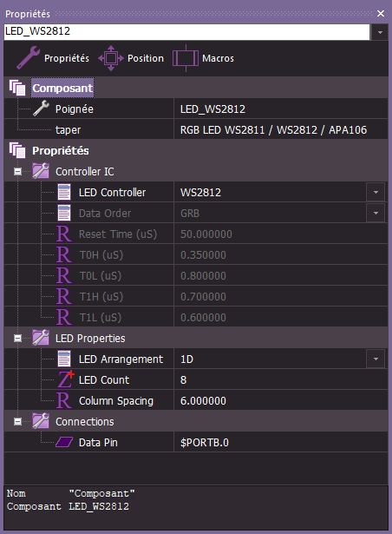Viewport: 392px width, 534px height.
Task: Click the Data Pin parallelogram icon
Action: [x=64, y=442]
